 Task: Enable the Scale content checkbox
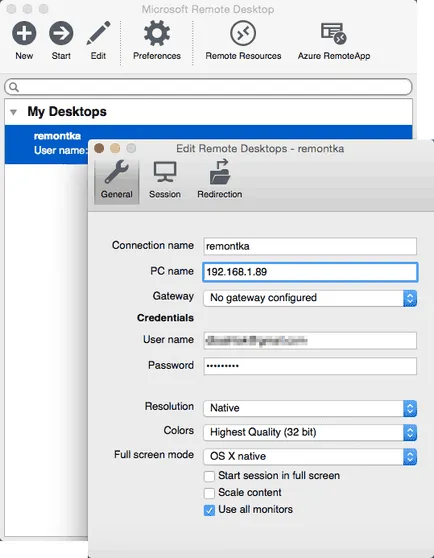tap(209, 493)
